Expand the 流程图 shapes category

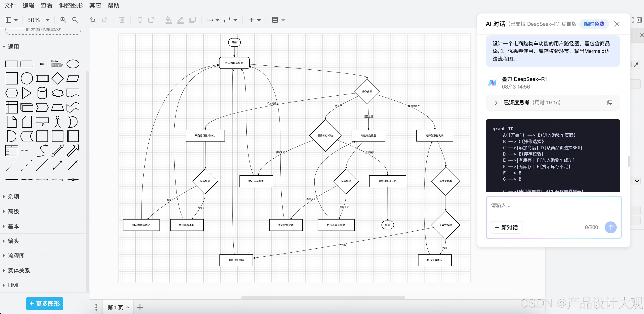tap(16, 256)
